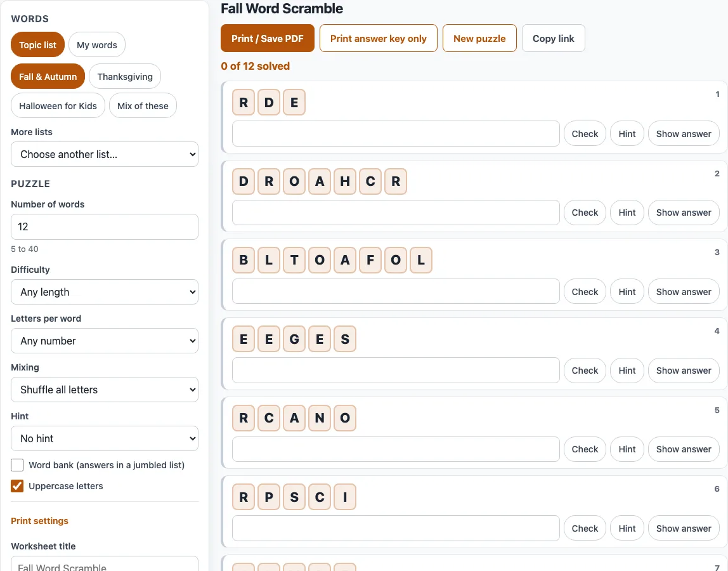Expand the Hint option dropdown
The height and width of the screenshot is (571, 728).
pos(105,438)
